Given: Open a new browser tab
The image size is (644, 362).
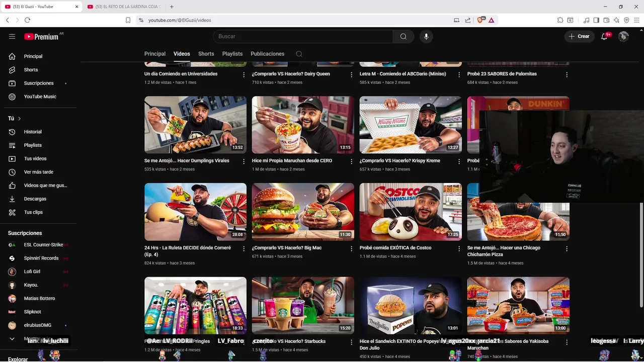Looking at the screenshot, I should [x=172, y=7].
